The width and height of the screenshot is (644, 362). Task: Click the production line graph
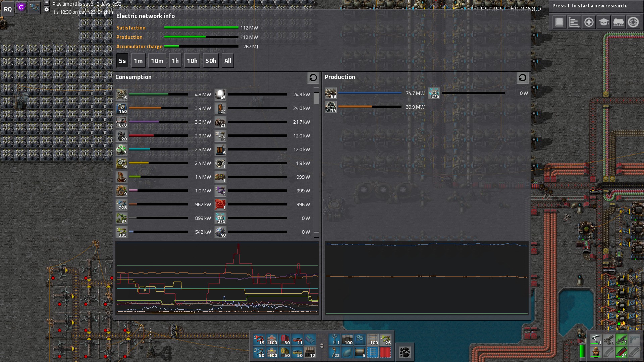(427, 278)
